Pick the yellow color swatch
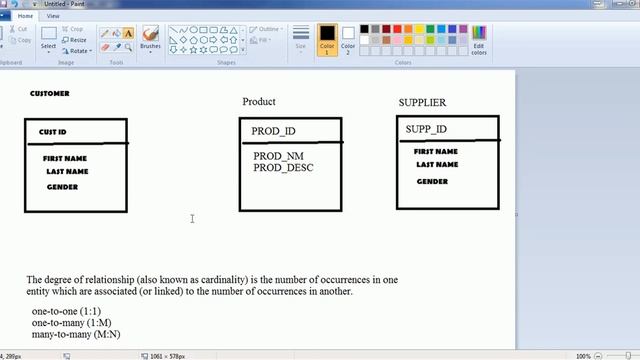 [x=419, y=29]
